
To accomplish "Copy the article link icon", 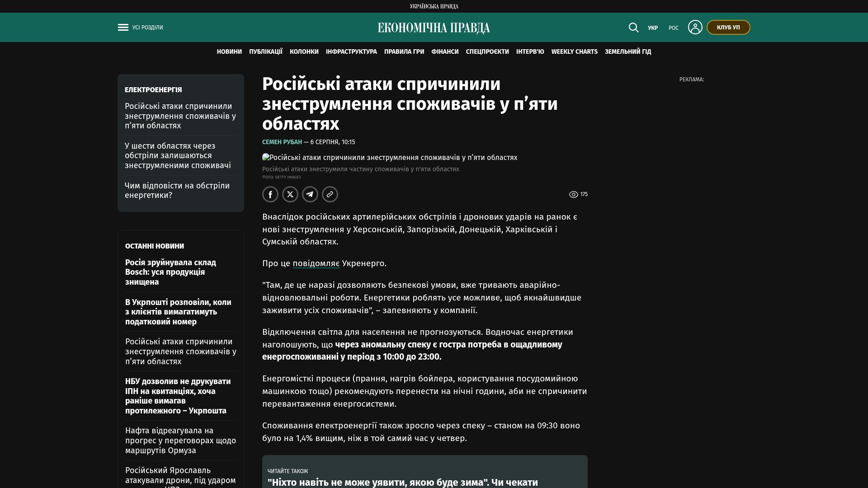I will (330, 194).
